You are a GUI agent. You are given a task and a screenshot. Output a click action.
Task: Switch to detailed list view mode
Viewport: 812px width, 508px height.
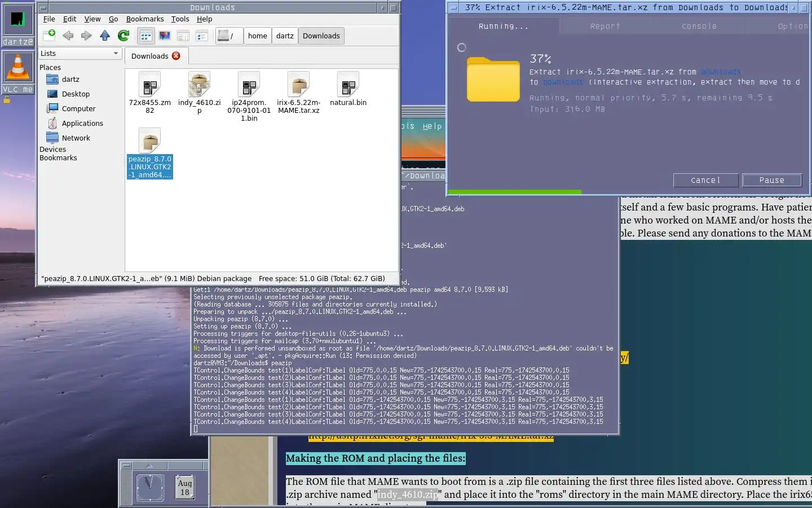click(202, 36)
